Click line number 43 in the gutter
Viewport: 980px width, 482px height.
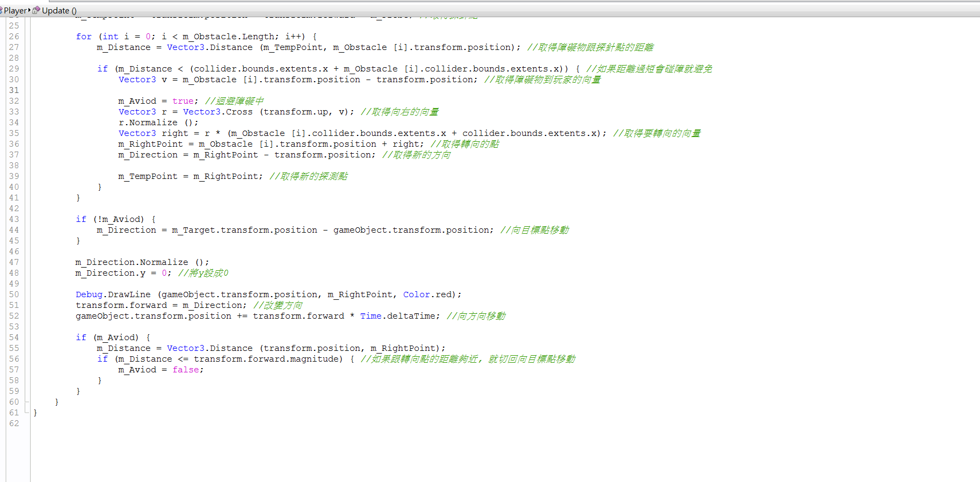point(14,219)
